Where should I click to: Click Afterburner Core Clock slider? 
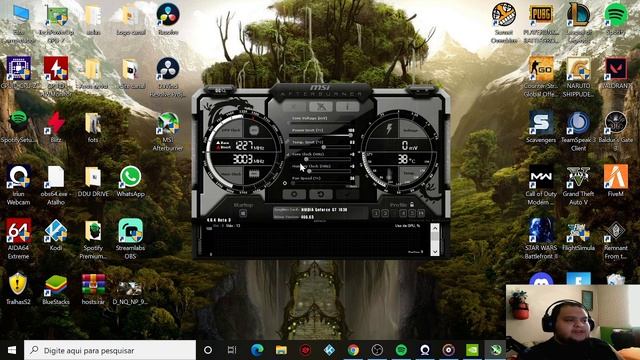320,159
